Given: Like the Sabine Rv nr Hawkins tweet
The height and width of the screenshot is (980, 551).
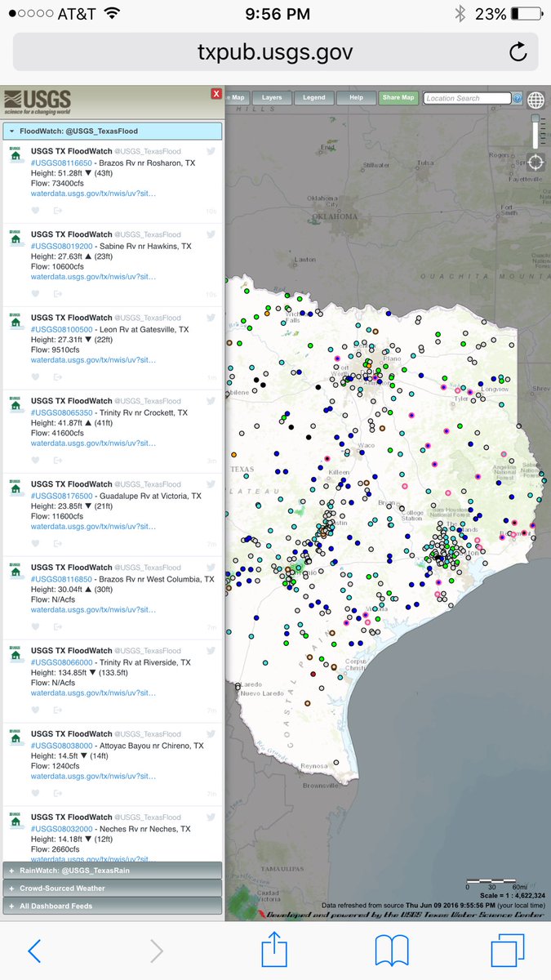Looking at the screenshot, I should (x=35, y=294).
